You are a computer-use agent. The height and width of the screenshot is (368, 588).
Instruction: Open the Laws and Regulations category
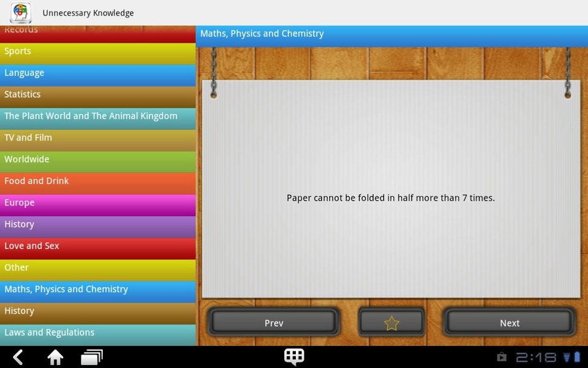point(98,335)
